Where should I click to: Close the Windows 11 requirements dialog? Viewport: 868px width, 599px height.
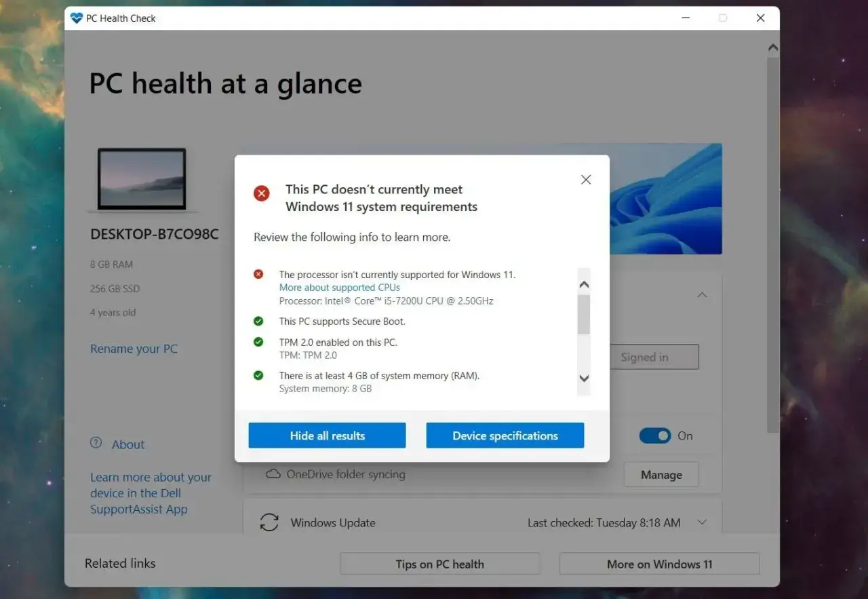click(x=586, y=180)
